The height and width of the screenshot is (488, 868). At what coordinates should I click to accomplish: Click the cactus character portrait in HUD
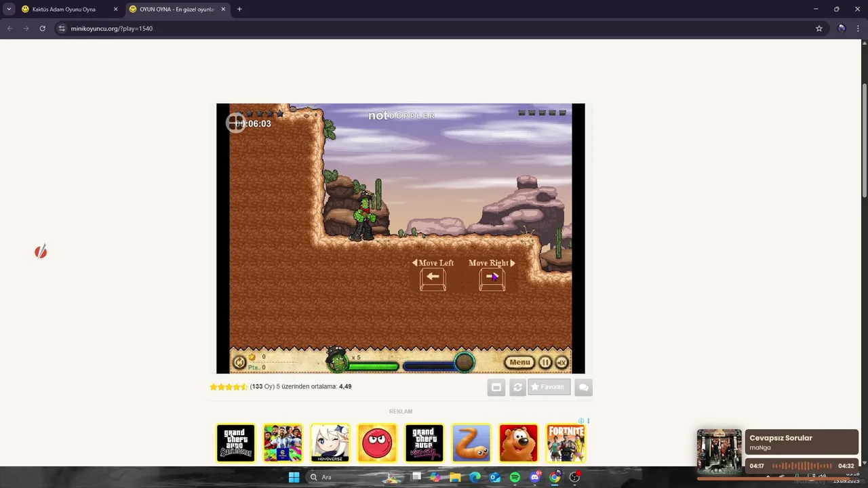[x=336, y=361]
